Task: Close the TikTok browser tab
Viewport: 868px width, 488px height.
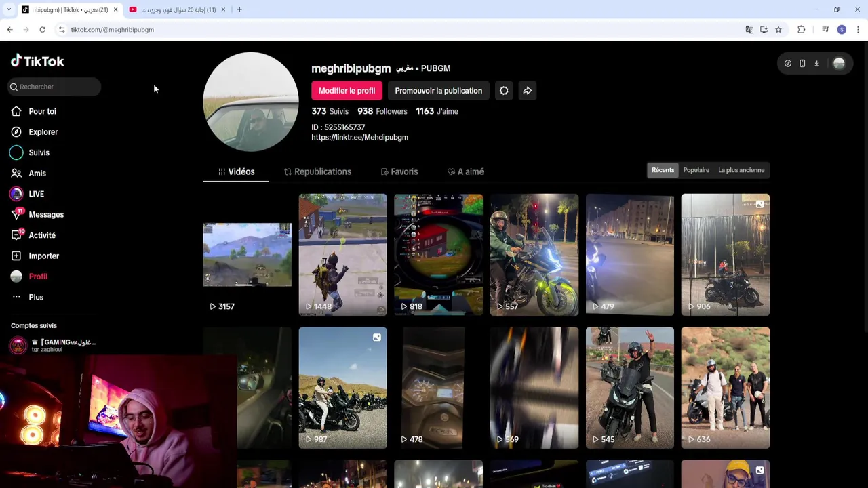Action: point(115,9)
